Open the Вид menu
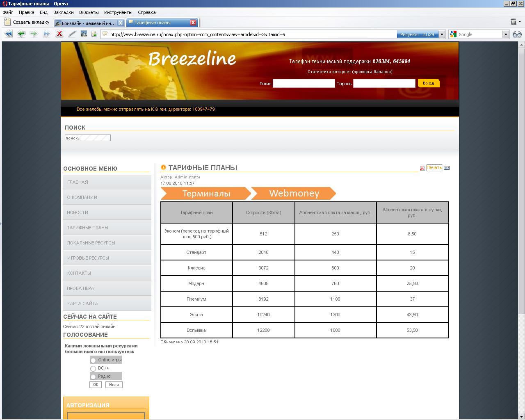 44,12
